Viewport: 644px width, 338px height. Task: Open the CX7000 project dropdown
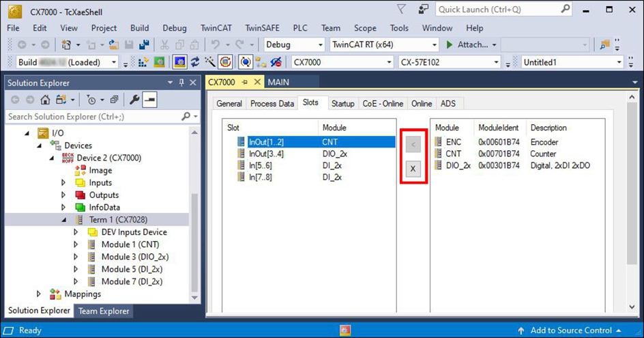tap(389, 63)
